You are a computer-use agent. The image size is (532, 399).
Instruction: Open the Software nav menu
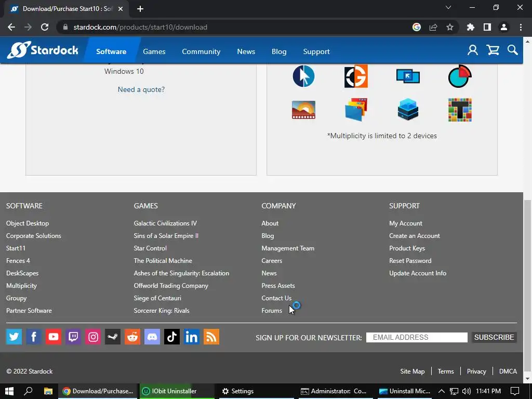[x=111, y=51]
